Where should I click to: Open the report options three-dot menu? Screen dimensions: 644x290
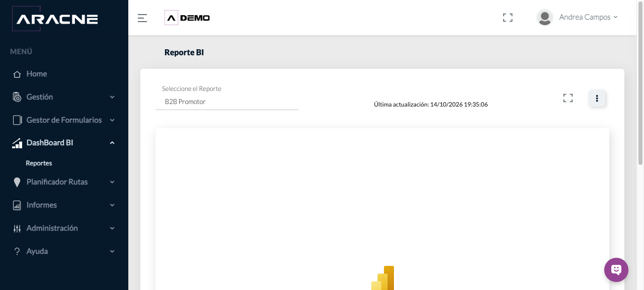click(597, 99)
